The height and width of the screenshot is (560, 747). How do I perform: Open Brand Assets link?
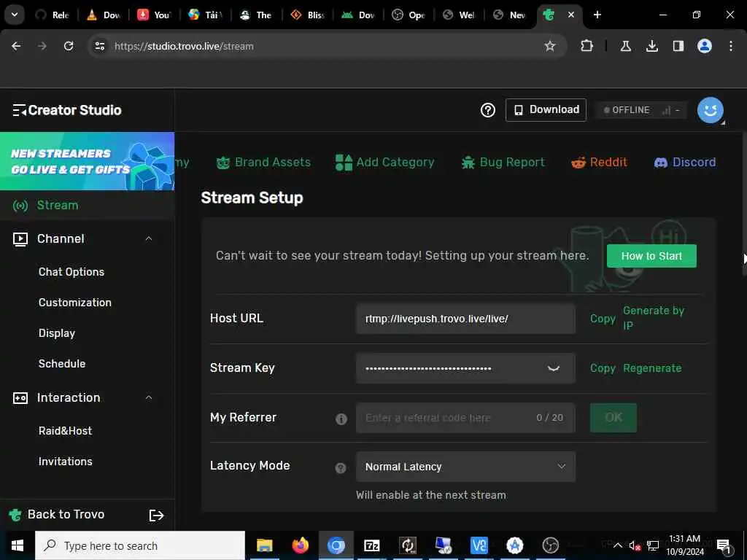coord(263,163)
